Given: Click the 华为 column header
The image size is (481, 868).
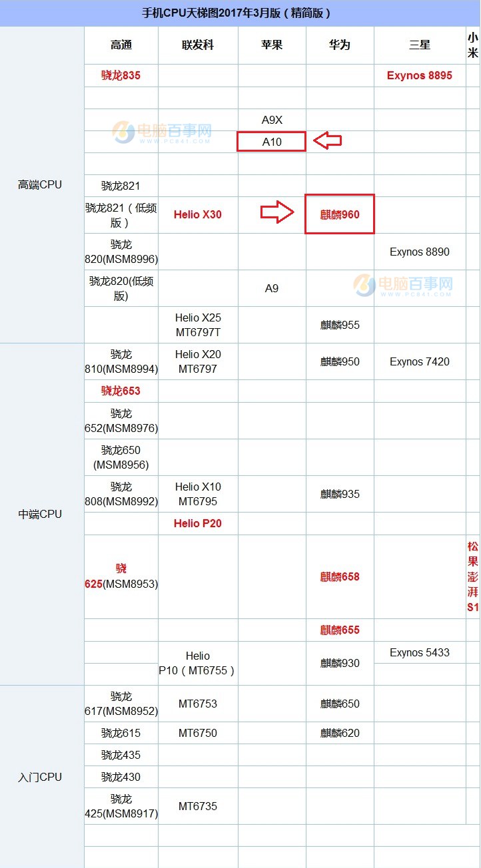Looking at the screenshot, I should click(340, 45).
